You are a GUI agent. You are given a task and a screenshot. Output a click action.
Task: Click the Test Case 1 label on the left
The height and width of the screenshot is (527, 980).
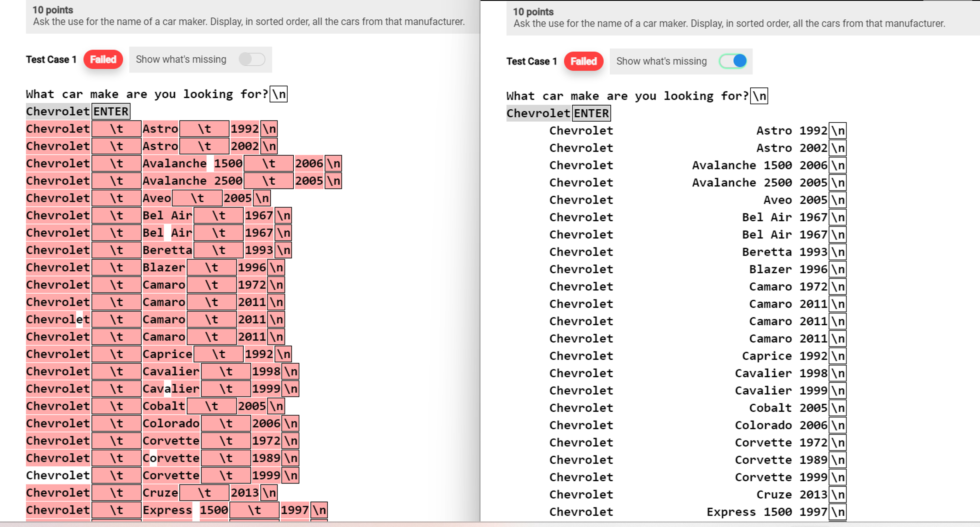(x=51, y=59)
